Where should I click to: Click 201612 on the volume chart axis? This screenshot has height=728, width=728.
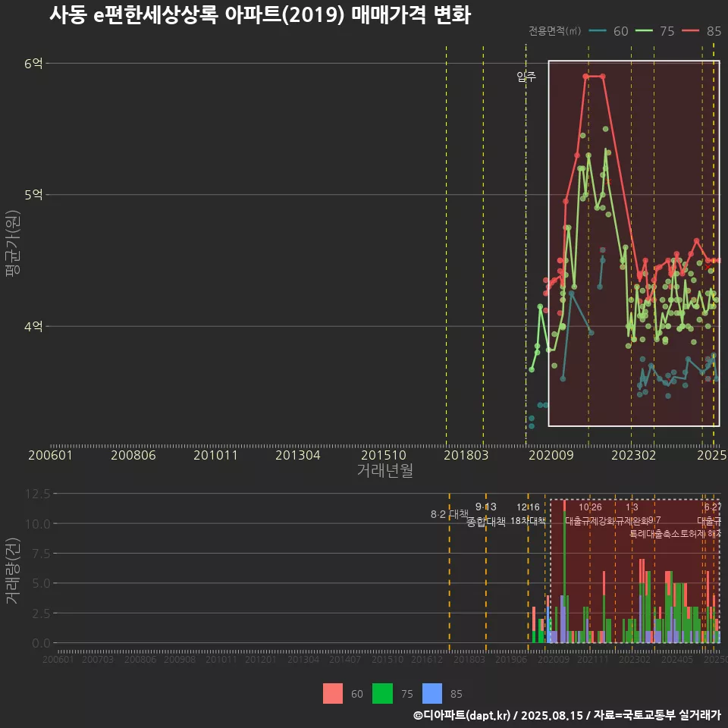[x=427, y=659]
